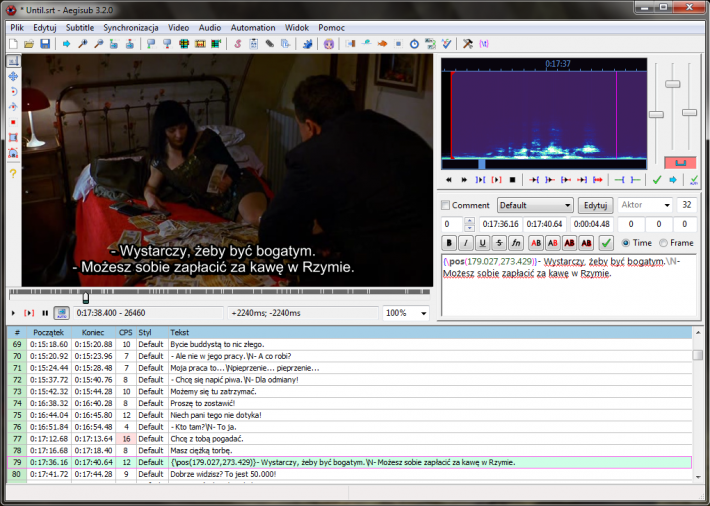Play video with the play triangle

(x=13, y=313)
